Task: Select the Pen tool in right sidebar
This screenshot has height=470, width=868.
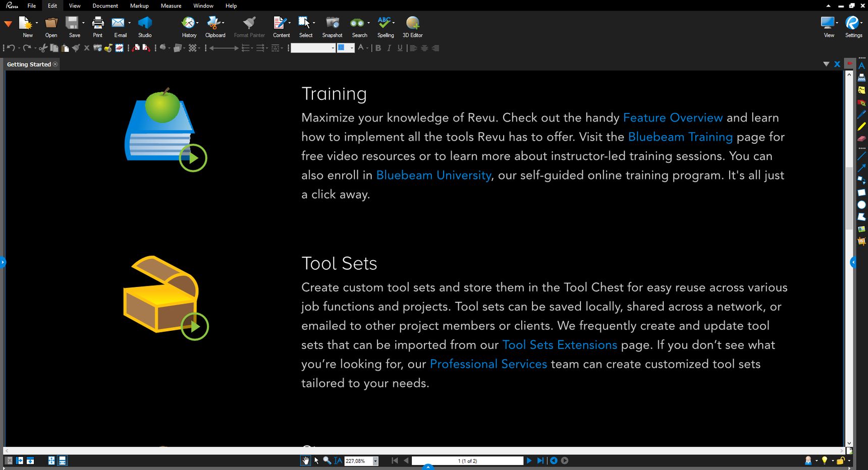Action: tap(861, 114)
